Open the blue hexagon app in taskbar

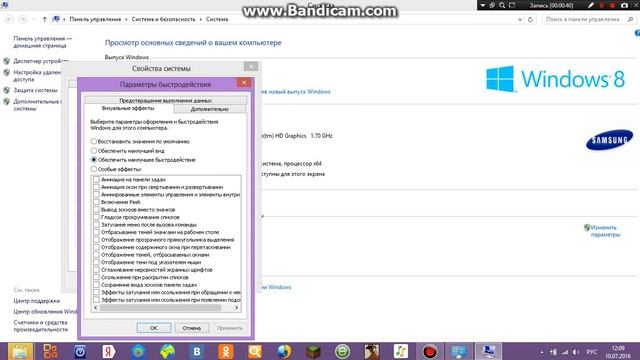tap(138, 351)
